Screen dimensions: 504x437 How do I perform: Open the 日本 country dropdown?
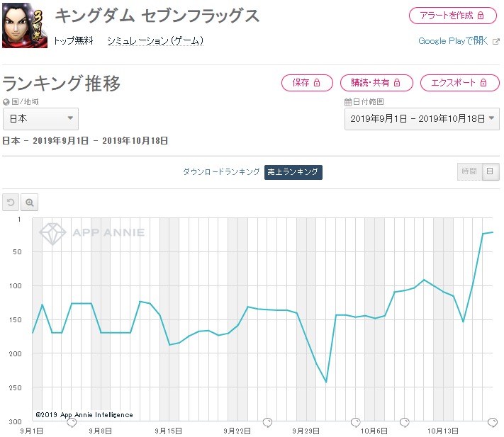[x=40, y=119]
